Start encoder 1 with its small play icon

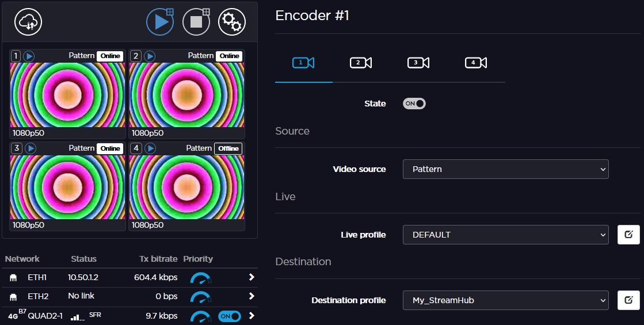coord(29,56)
